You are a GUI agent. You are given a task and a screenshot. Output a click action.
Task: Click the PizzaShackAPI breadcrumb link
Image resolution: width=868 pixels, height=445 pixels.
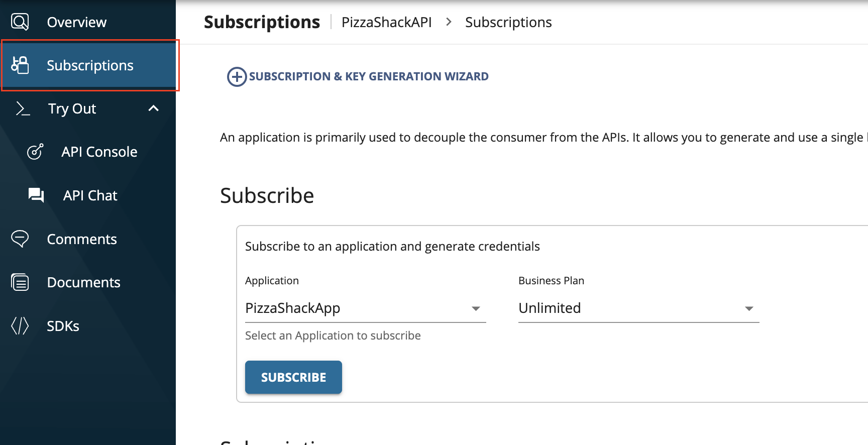tap(386, 22)
